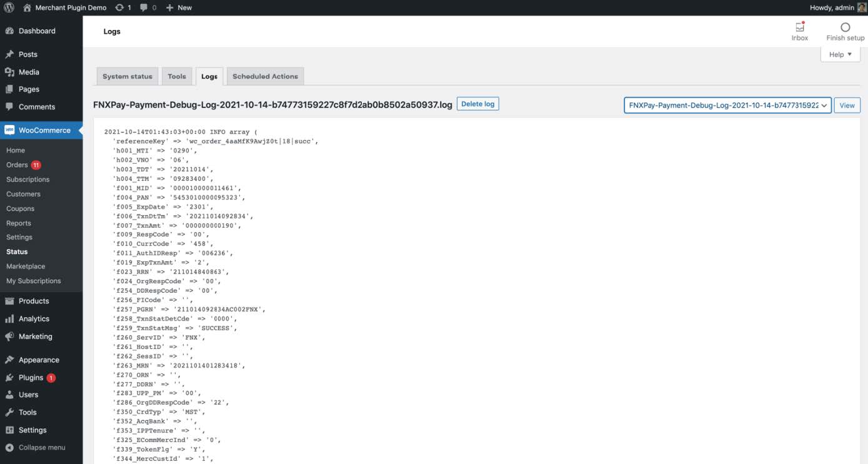Open the Media menu
The width and height of the screenshot is (868, 464).
click(29, 72)
